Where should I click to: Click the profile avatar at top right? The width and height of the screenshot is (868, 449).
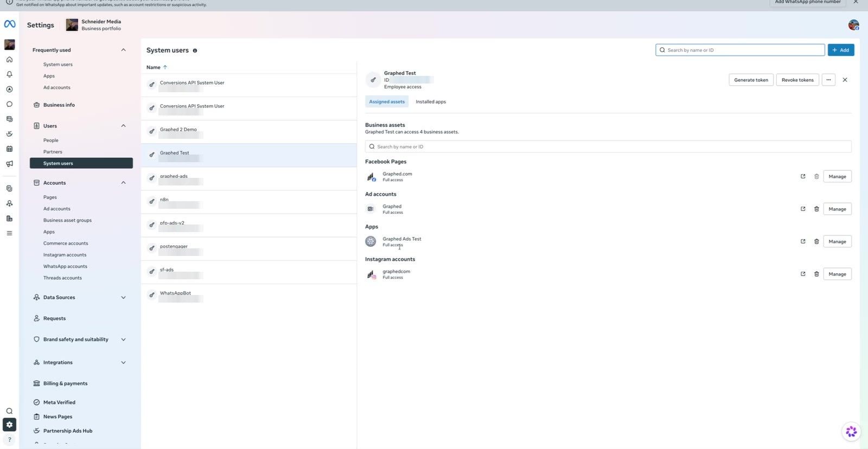tap(853, 25)
